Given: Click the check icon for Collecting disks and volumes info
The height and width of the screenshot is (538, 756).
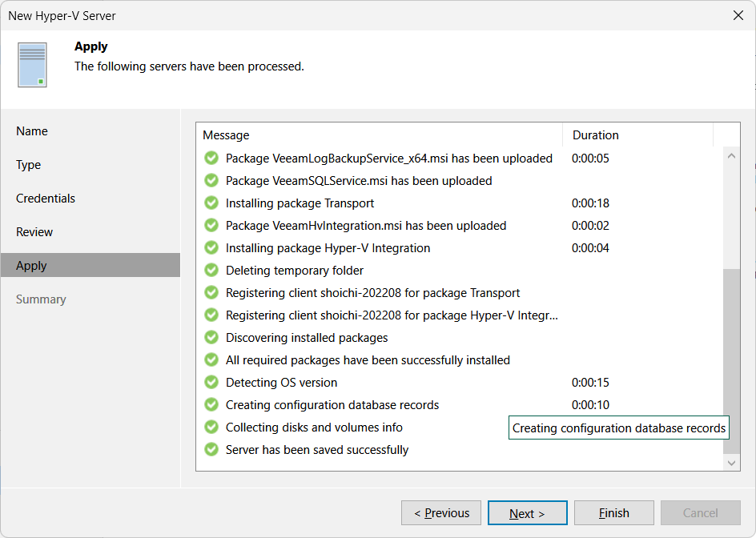Looking at the screenshot, I should point(211,428).
